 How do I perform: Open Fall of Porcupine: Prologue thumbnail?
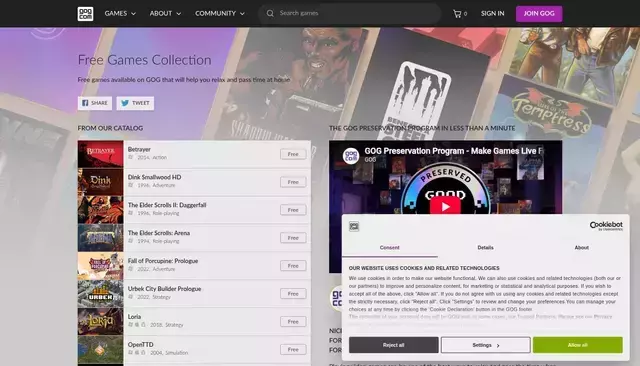(100, 266)
